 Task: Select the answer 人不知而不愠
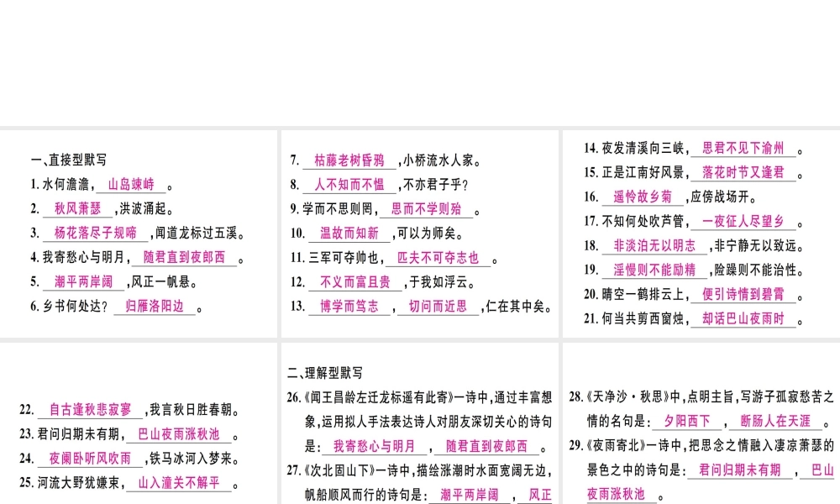pyautogui.click(x=349, y=184)
